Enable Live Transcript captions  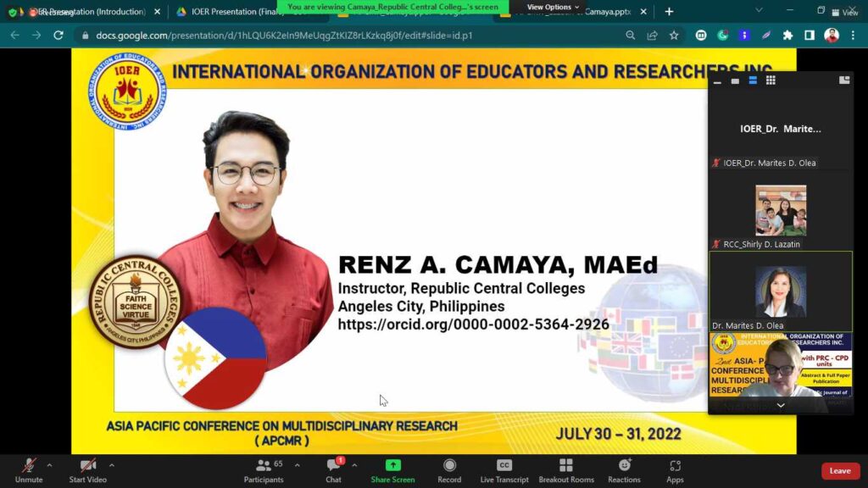[504, 469]
